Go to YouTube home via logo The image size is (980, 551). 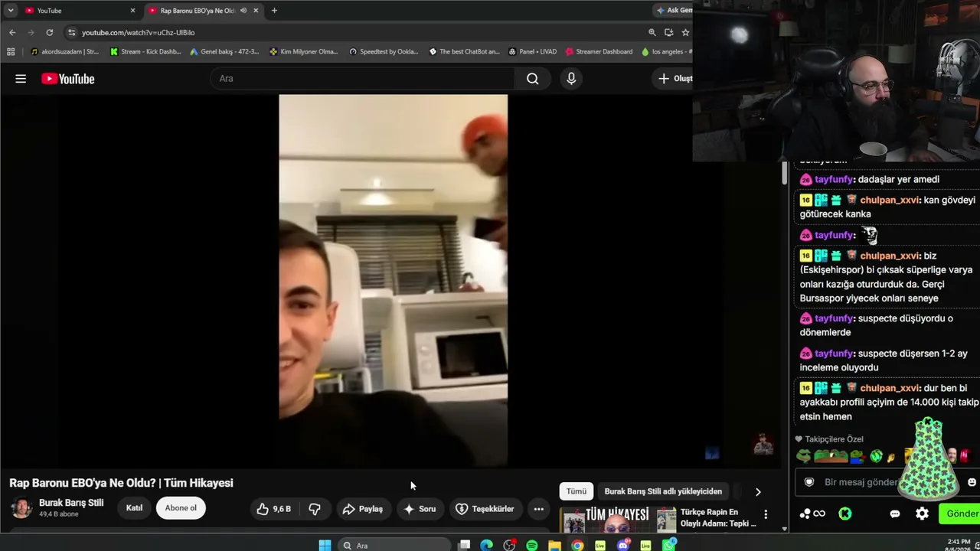68,79
